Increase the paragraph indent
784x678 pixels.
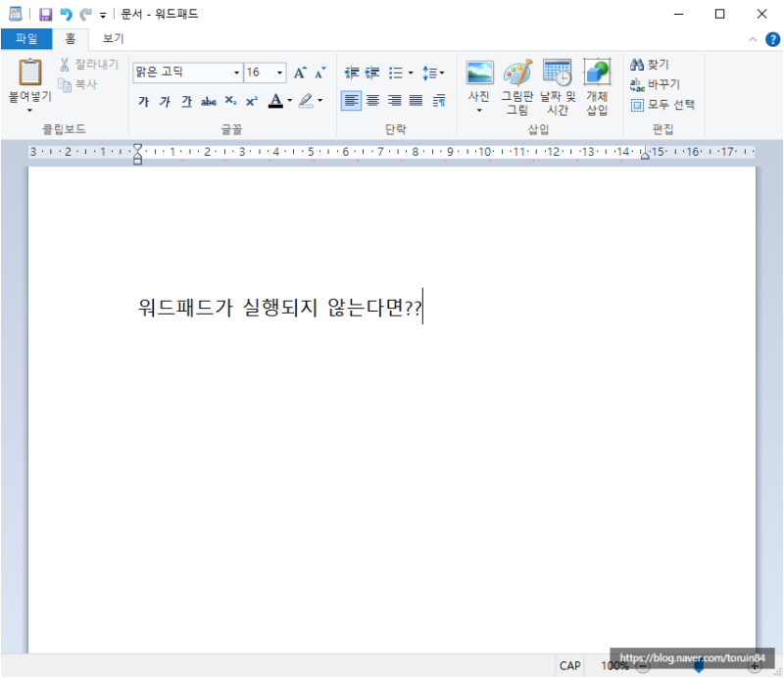pyautogui.click(x=371, y=73)
